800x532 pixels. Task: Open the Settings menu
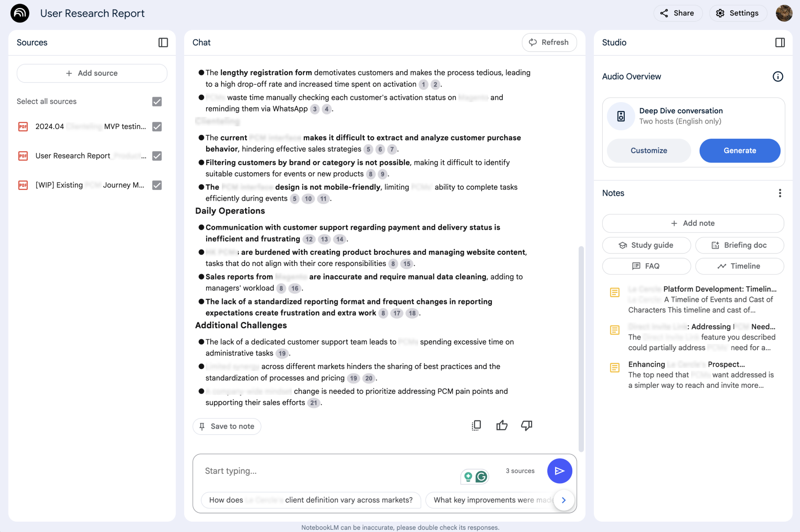pos(737,13)
